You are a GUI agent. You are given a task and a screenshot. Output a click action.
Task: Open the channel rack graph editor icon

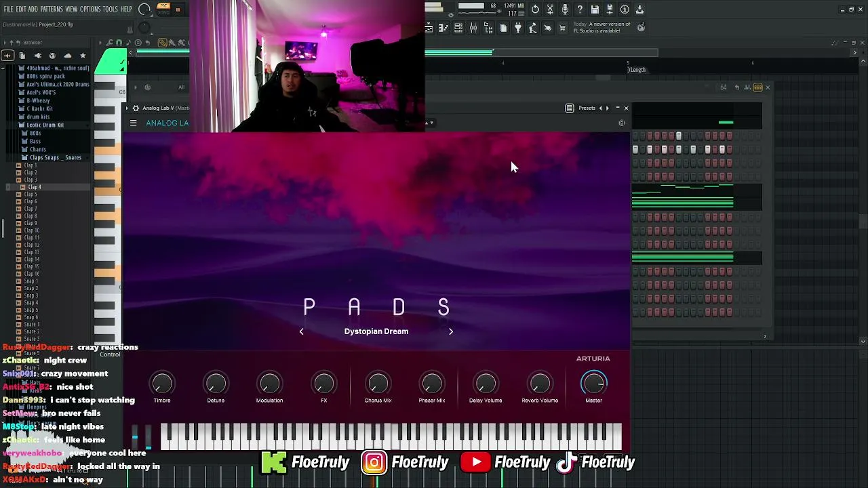747,87
